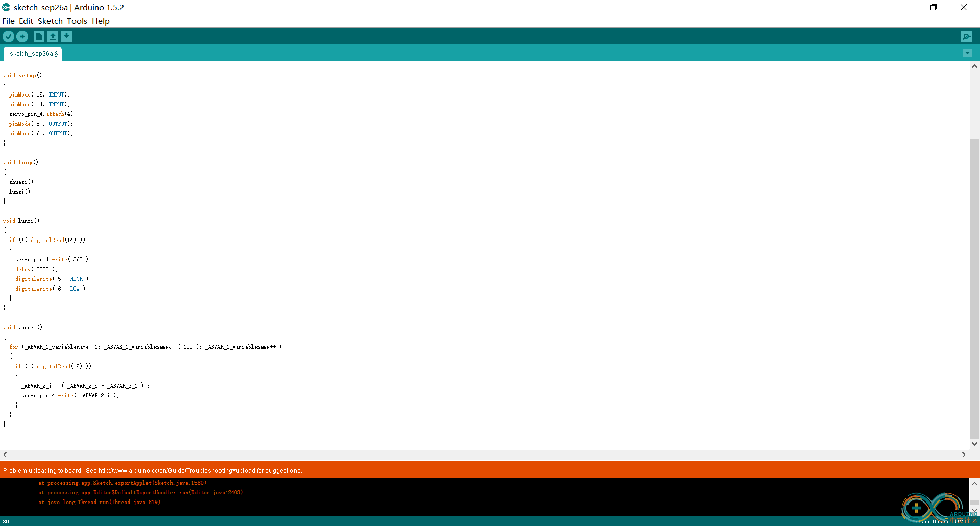Click the 'void setup()' line

pos(22,75)
